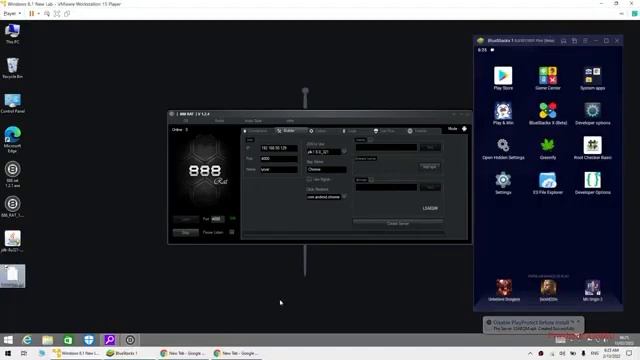Launch ES File Explorer app
This screenshot has height=360, width=640.
(548, 182)
